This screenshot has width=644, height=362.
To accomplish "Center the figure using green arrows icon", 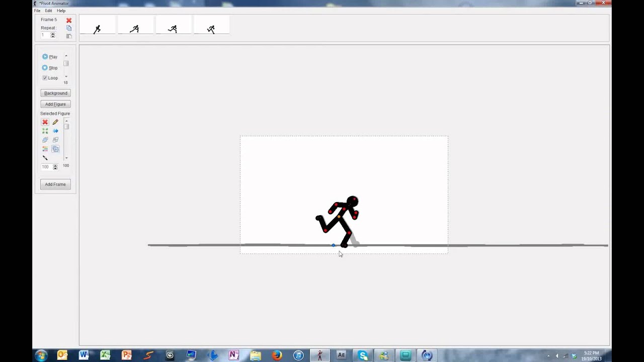I will tap(45, 131).
